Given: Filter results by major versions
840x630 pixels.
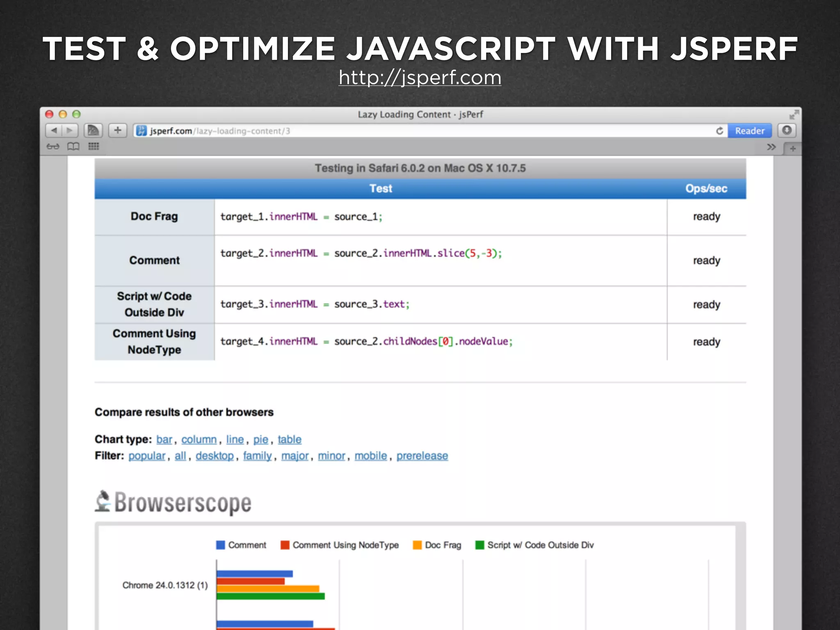Looking at the screenshot, I should coord(295,456).
